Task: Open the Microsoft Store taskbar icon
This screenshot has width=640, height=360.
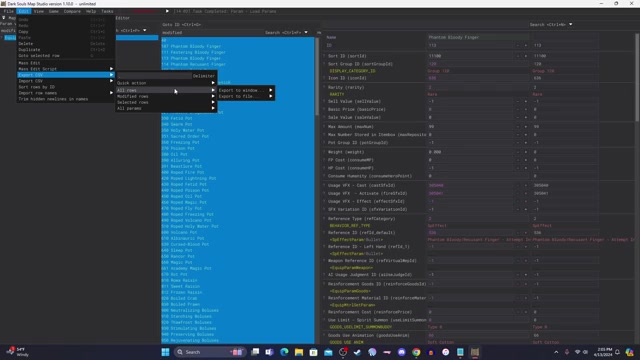Action: pyautogui.click(x=313, y=352)
